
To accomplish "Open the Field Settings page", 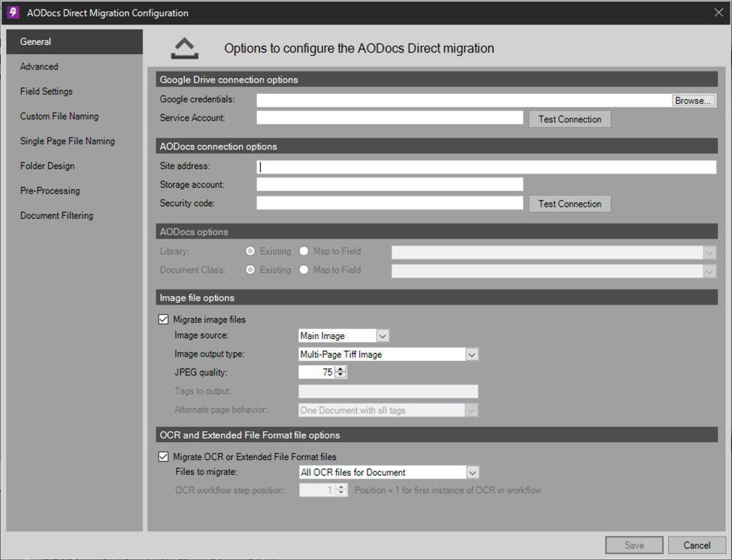I will coord(74,91).
